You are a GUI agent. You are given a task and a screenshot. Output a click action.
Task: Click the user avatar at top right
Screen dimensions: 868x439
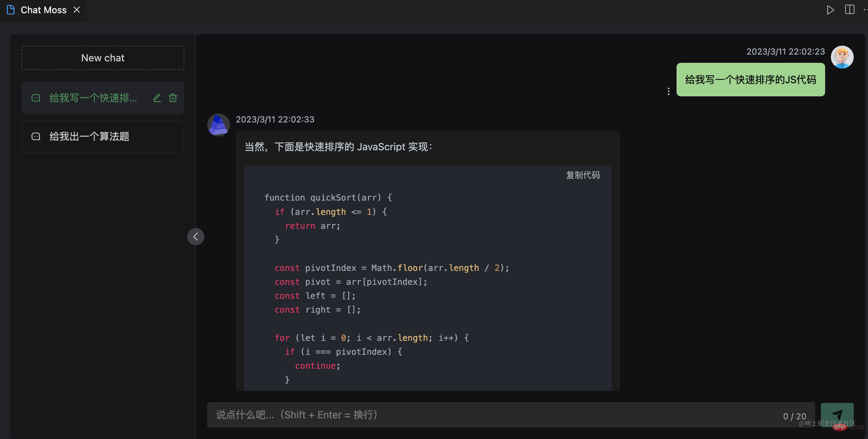[x=842, y=57]
